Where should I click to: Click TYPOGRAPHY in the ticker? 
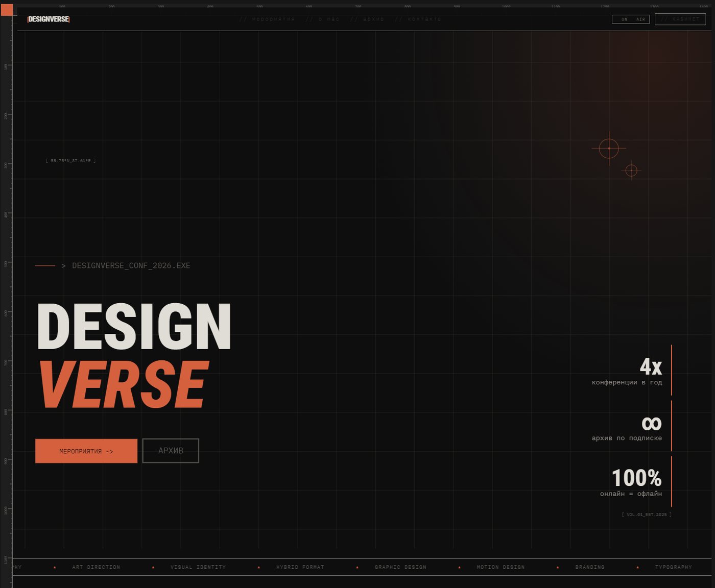pyautogui.click(x=674, y=567)
